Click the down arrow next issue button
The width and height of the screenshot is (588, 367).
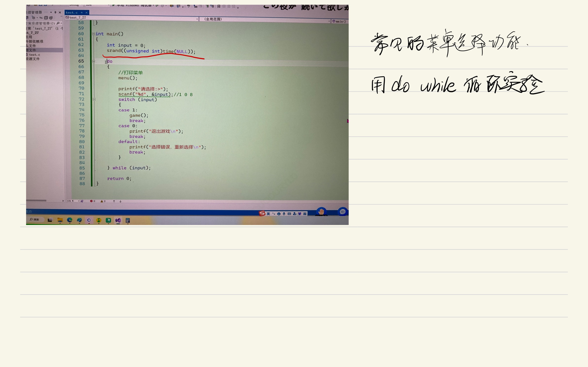[x=121, y=201]
